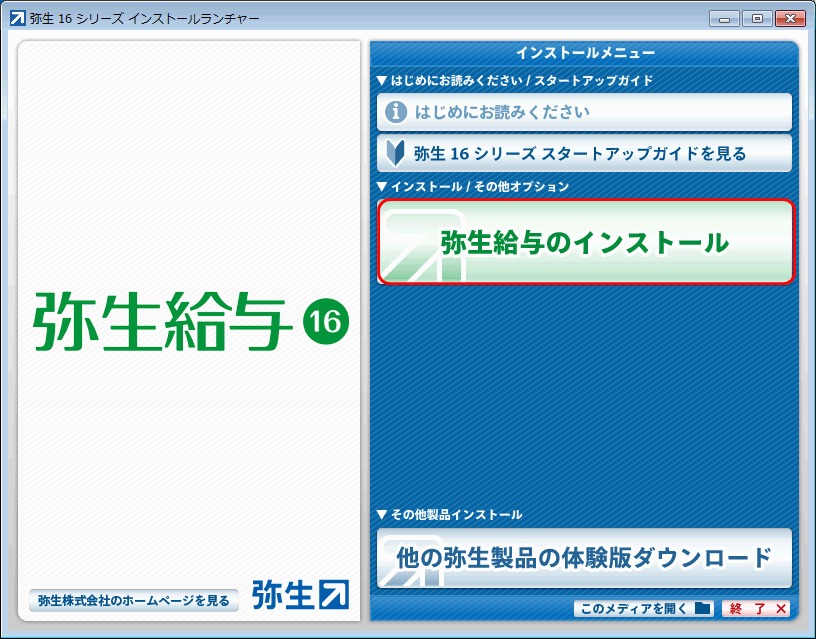Open the はじめにお読みください readme button
The height and width of the screenshot is (639, 816).
click(584, 112)
